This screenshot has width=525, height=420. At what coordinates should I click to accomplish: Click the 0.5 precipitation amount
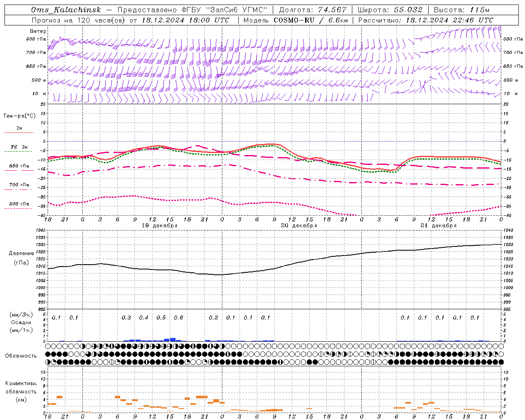tap(161, 318)
